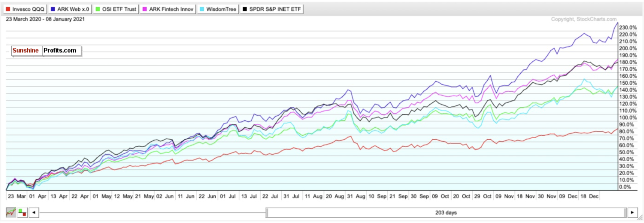Click the '230.0%' axis label
Viewport: 644px width, 223px height.
click(628, 27)
